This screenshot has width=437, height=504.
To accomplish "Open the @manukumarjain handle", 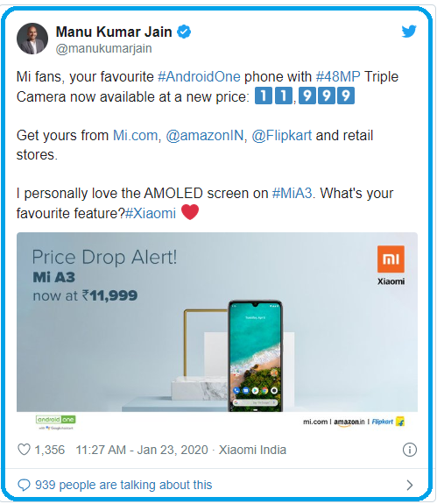I will [103, 48].
